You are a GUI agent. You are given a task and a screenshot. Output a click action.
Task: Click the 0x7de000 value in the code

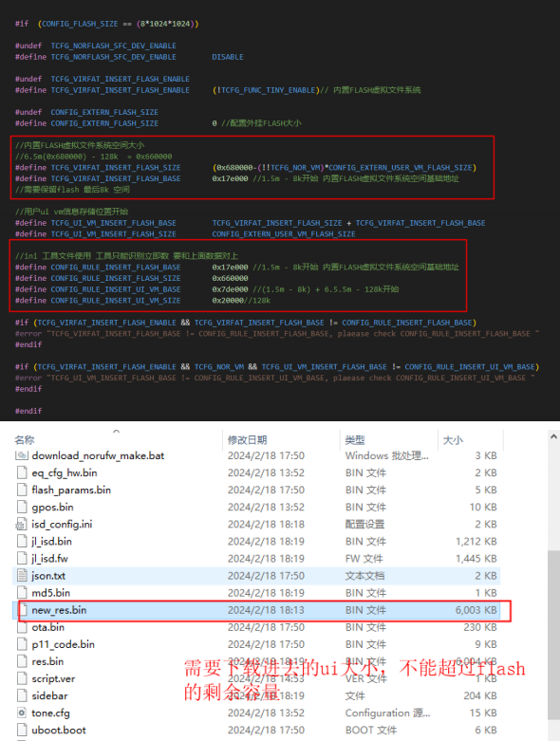230,289
